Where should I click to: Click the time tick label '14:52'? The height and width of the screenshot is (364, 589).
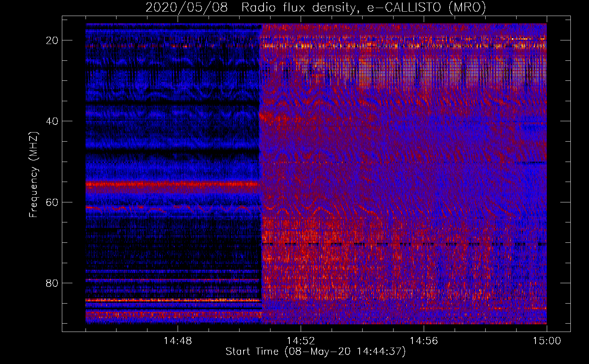301,341
